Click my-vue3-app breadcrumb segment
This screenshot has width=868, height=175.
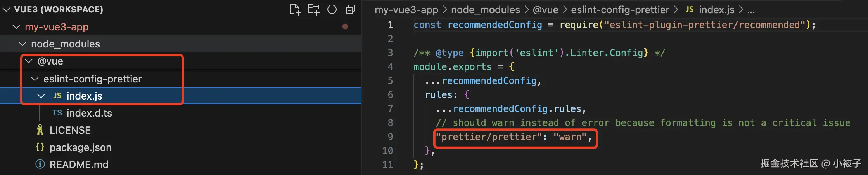tap(406, 10)
